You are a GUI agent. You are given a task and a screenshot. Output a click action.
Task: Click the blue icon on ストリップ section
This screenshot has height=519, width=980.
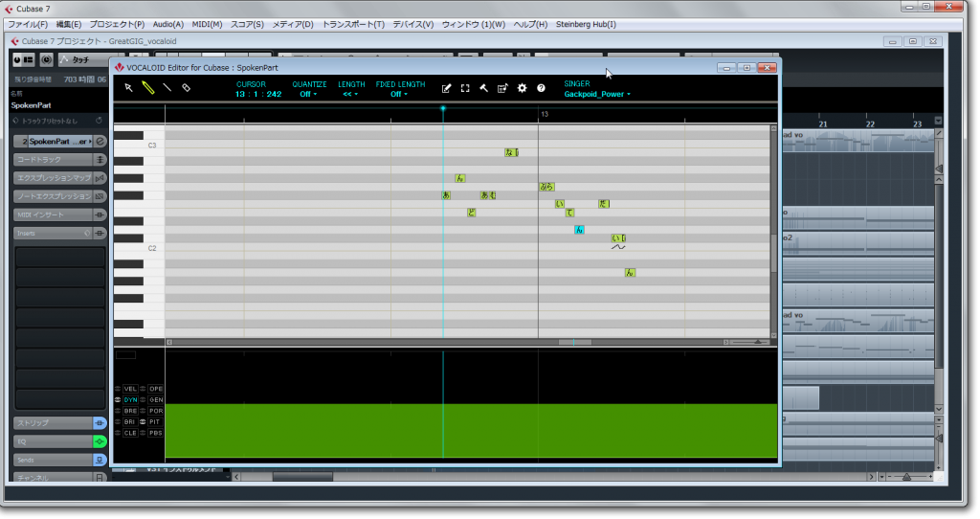point(100,423)
